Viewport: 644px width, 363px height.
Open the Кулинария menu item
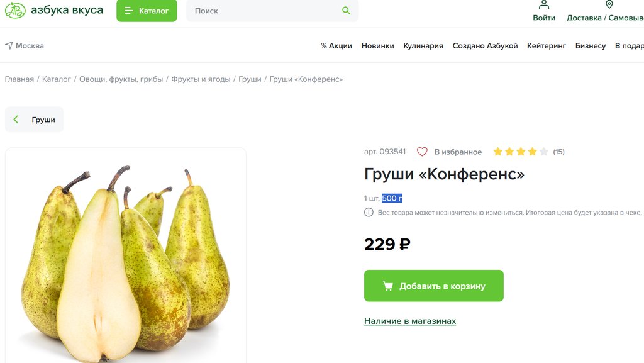pyautogui.click(x=423, y=45)
